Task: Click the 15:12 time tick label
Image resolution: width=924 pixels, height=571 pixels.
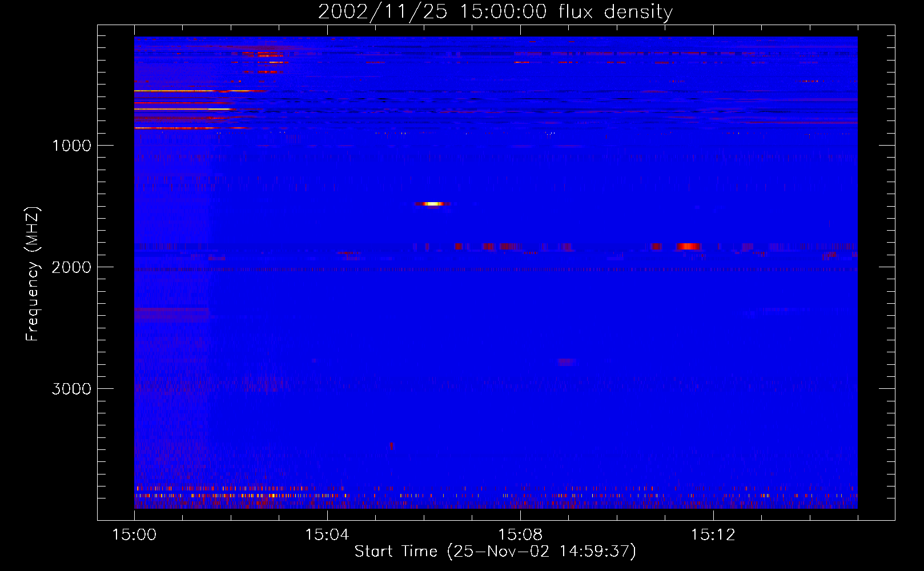Action: pos(713,535)
